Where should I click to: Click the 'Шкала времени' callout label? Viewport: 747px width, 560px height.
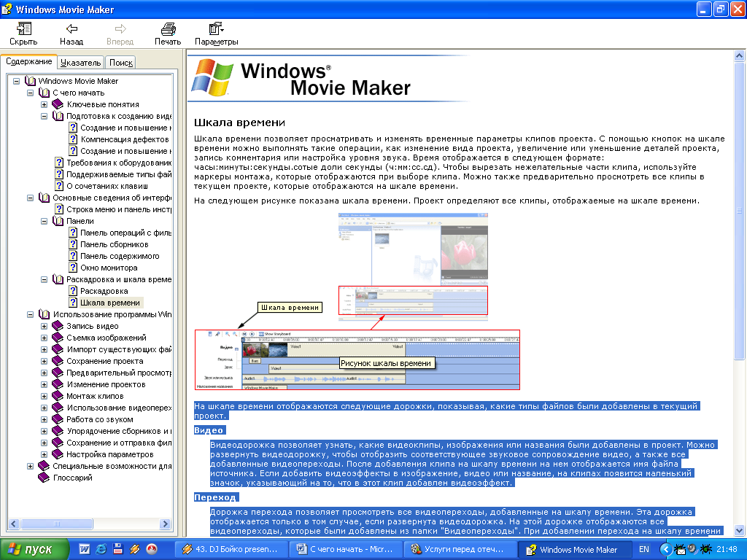coord(290,308)
